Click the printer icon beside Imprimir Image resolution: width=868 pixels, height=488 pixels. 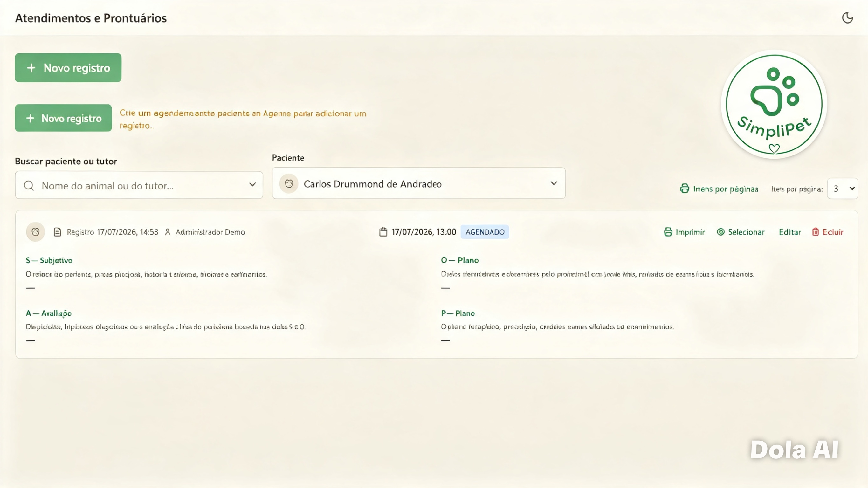coord(668,232)
